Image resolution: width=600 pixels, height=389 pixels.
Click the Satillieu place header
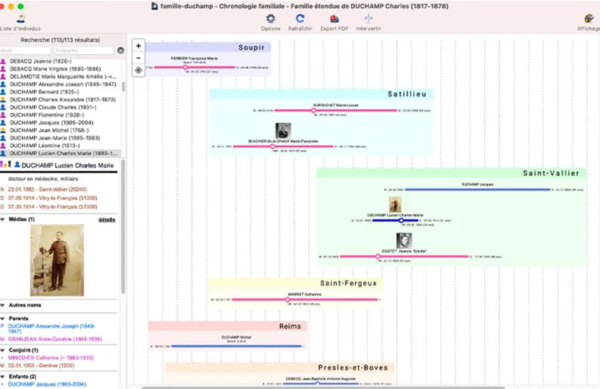(321, 94)
